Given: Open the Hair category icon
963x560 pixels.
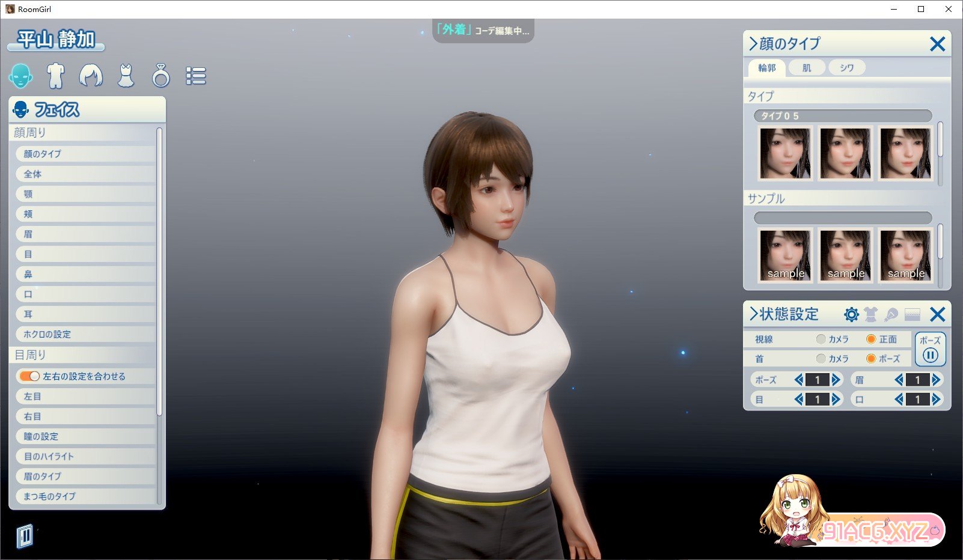Looking at the screenshot, I should coord(91,76).
